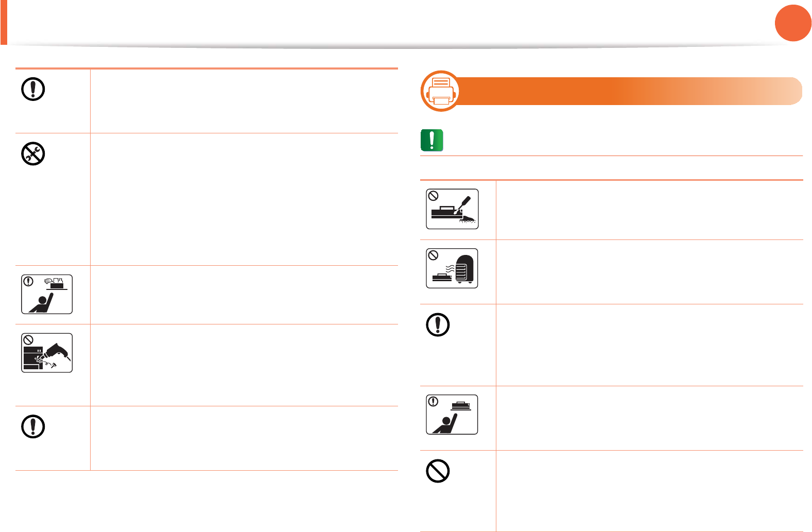Screen dimensions: 812x532
Task: Click the orange page-number circle in the corner
Action: pos(793,23)
